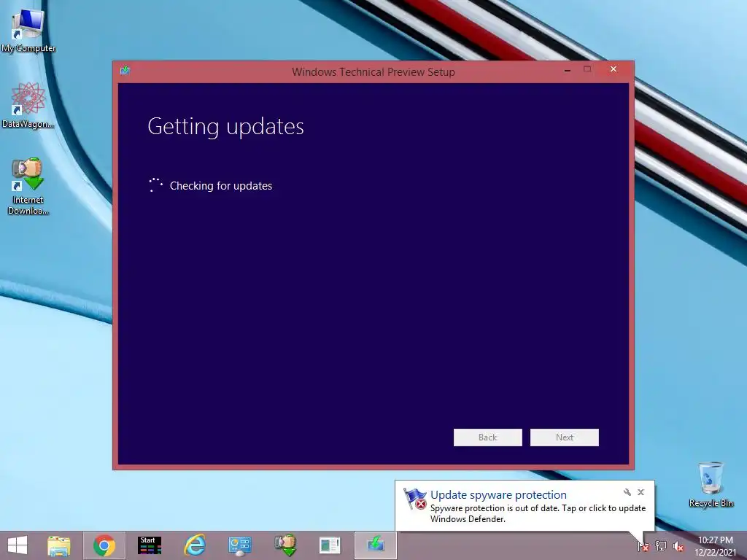
Task: Click the Next button in setup
Action: click(565, 437)
